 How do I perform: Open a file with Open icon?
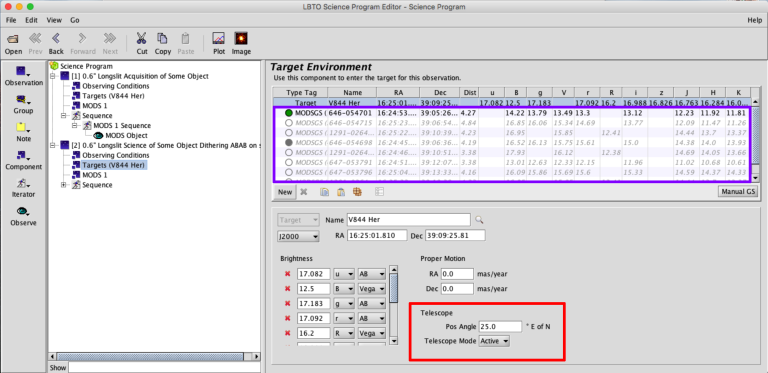pyautogui.click(x=13, y=44)
